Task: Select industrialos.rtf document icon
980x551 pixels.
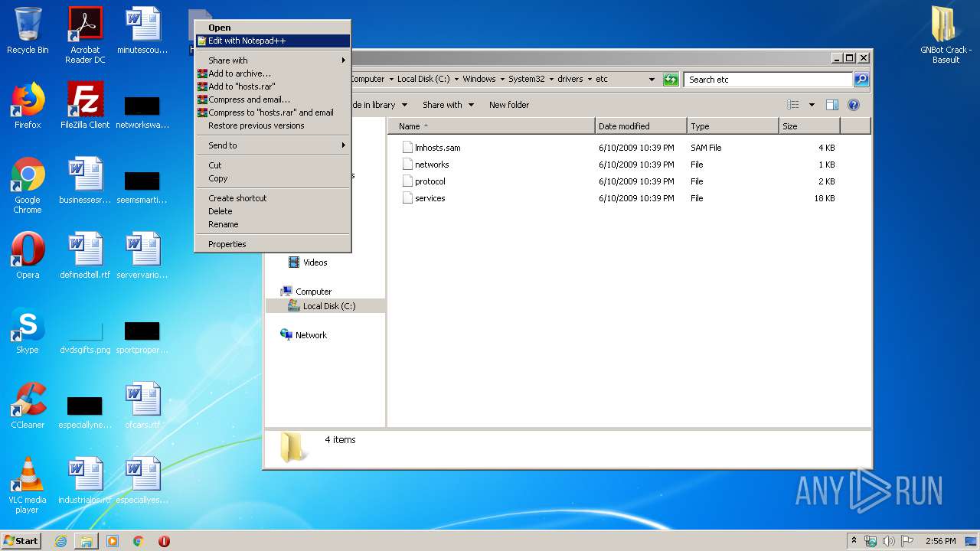Action: [x=85, y=481]
